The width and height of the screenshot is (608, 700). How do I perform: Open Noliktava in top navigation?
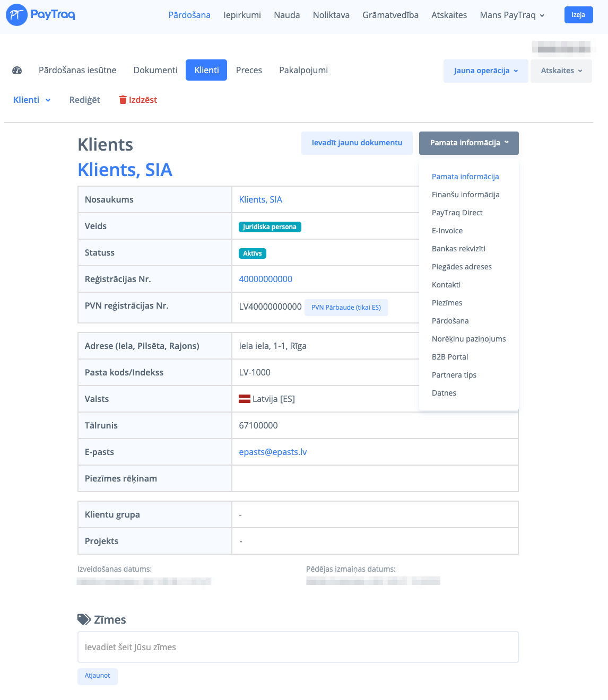tap(331, 15)
